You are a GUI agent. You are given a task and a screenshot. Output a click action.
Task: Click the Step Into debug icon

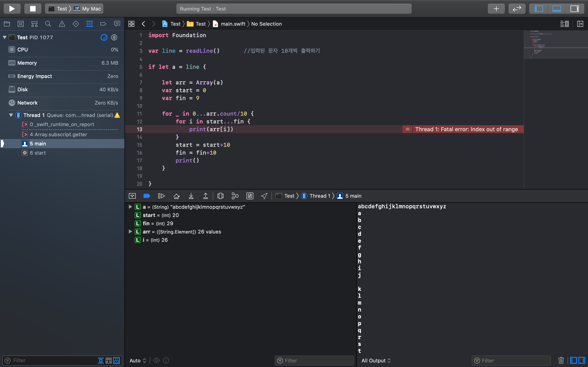click(x=191, y=196)
